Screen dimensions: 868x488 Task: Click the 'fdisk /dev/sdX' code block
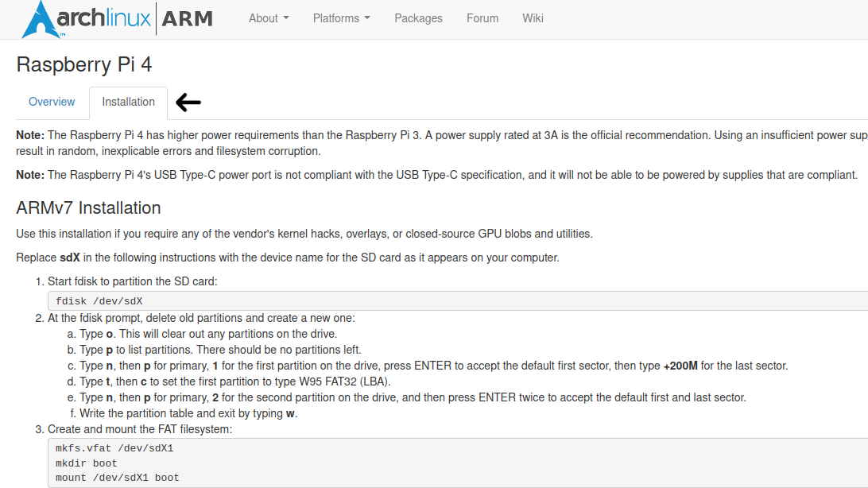tap(458, 301)
